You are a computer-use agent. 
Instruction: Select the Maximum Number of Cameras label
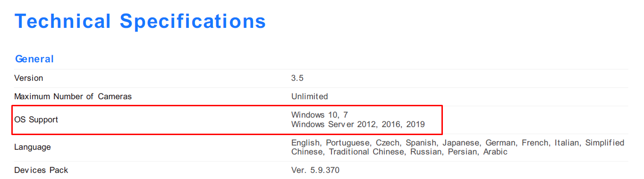73,96
